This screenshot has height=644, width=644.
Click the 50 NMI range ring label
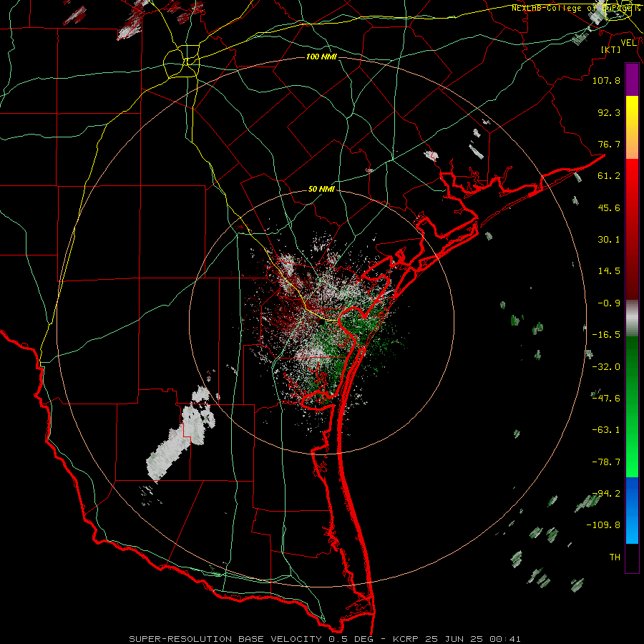click(x=321, y=190)
